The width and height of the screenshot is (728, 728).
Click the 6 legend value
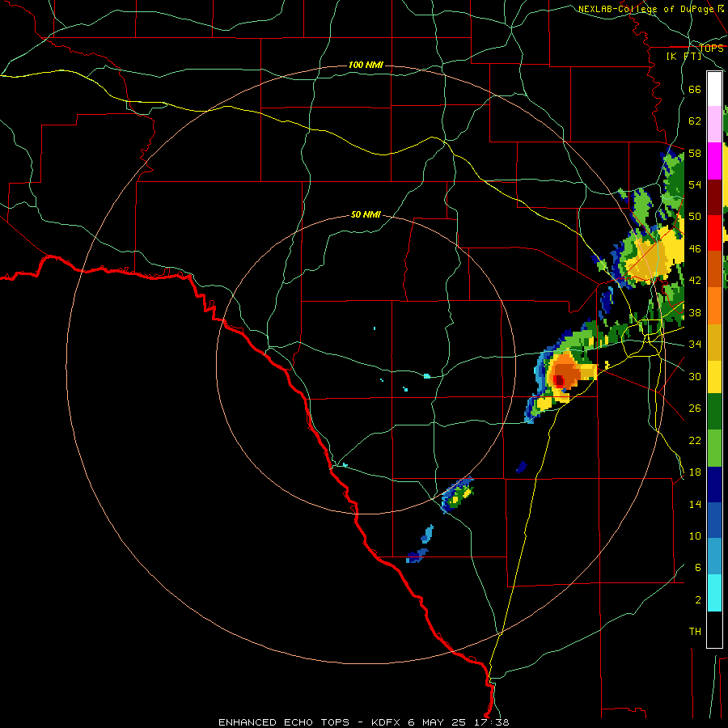tap(698, 567)
